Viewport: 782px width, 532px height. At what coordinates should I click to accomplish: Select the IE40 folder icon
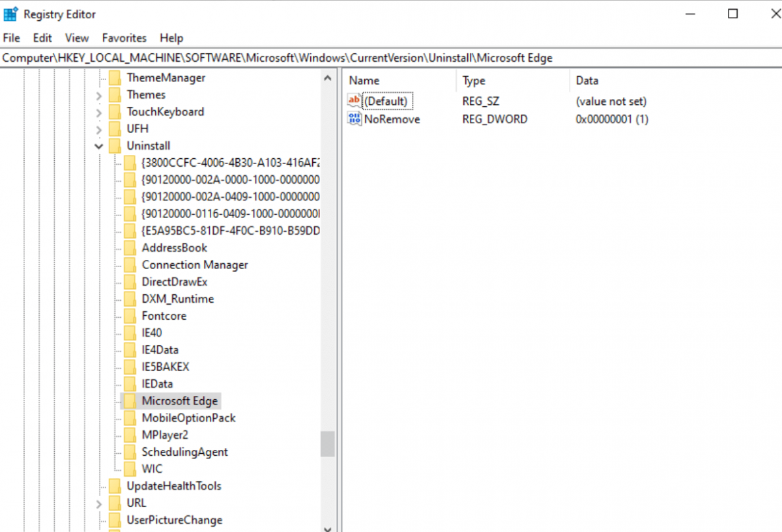[130, 333]
